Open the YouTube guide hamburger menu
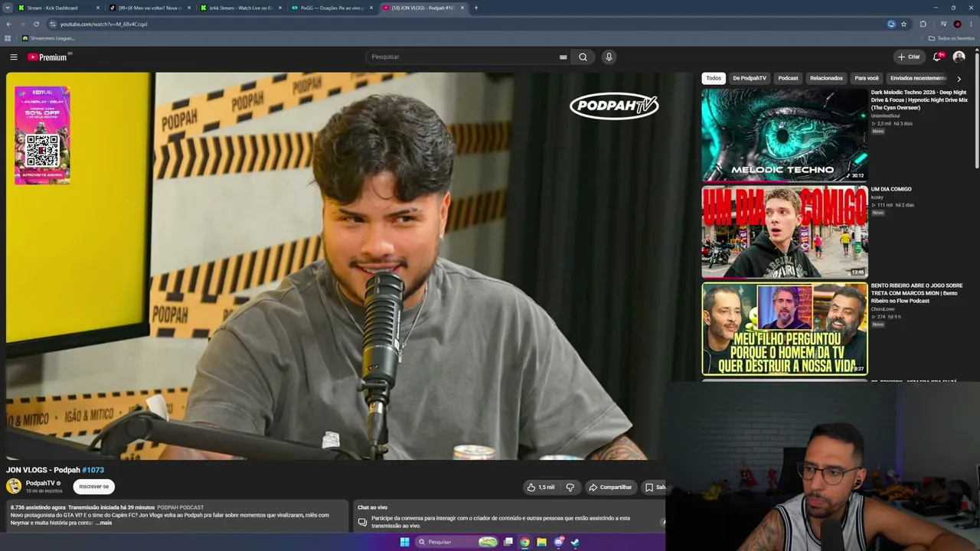 pyautogui.click(x=14, y=57)
